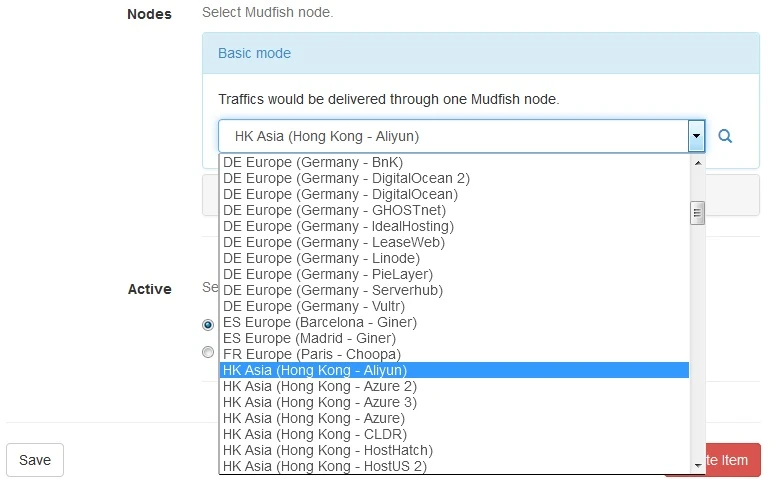Pick DE Europe (Germany - DigitalOcean 2)
Screen dimensions: 774x479
(x=346, y=178)
